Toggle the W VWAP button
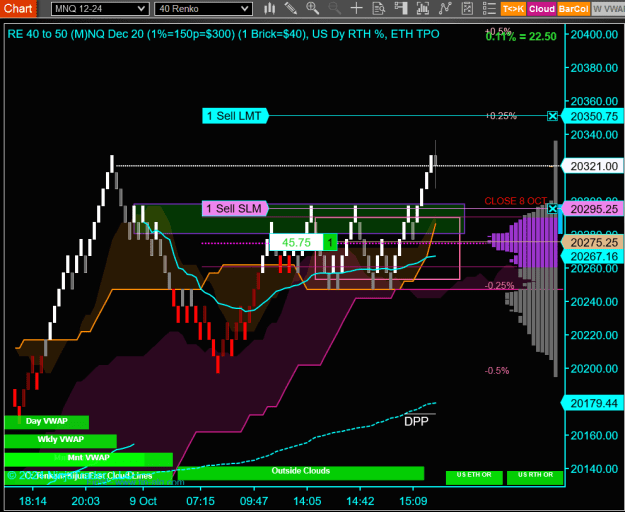This screenshot has height=512, width=625. click(608, 9)
